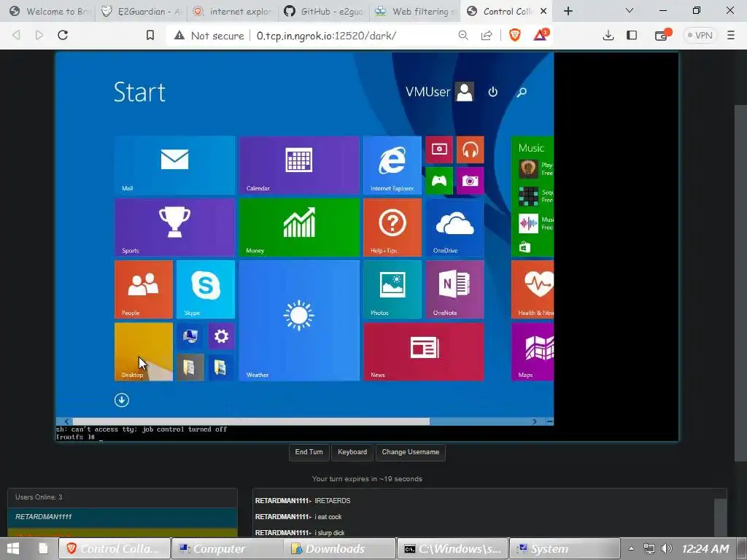Open the Music headphones small tile

[471, 149]
